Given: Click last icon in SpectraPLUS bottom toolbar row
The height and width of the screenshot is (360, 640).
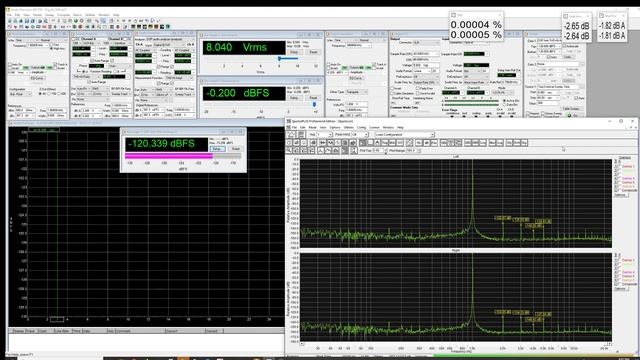Looking at the screenshot, I should [354, 151].
